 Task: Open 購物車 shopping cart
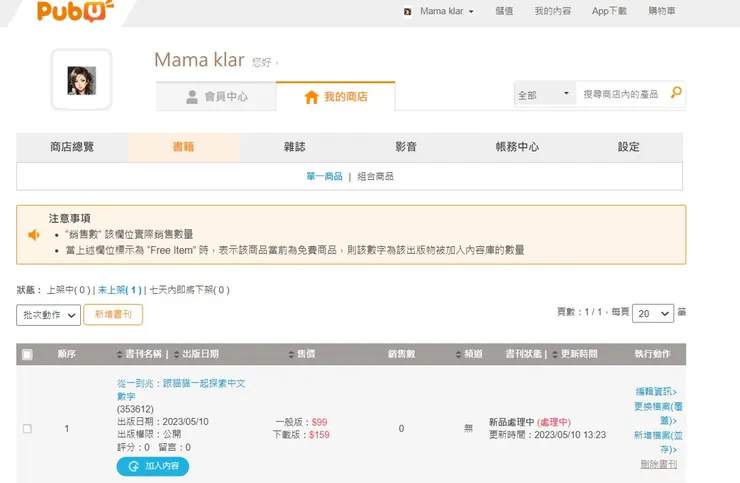pyautogui.click(x=662, y=11)
